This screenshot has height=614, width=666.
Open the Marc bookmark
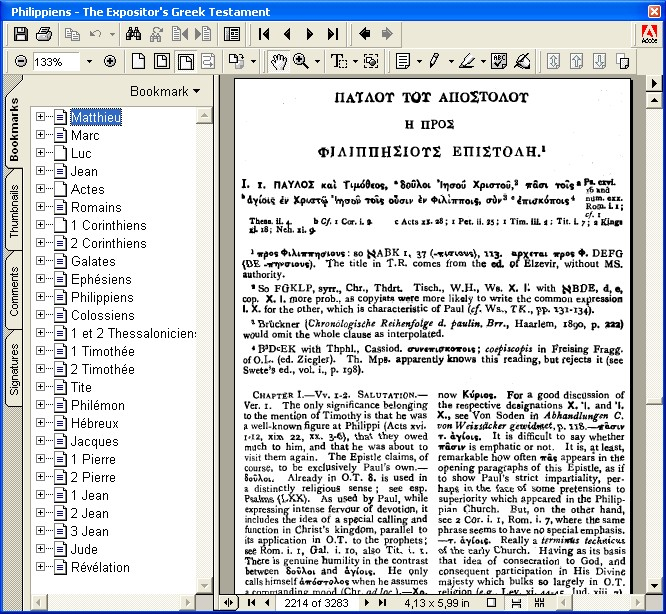click(x=85, y=135)
